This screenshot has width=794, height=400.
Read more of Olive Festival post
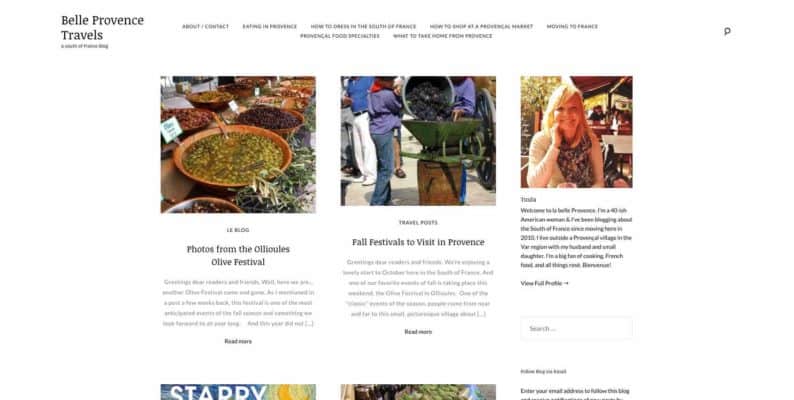click(x=238, y=341)
